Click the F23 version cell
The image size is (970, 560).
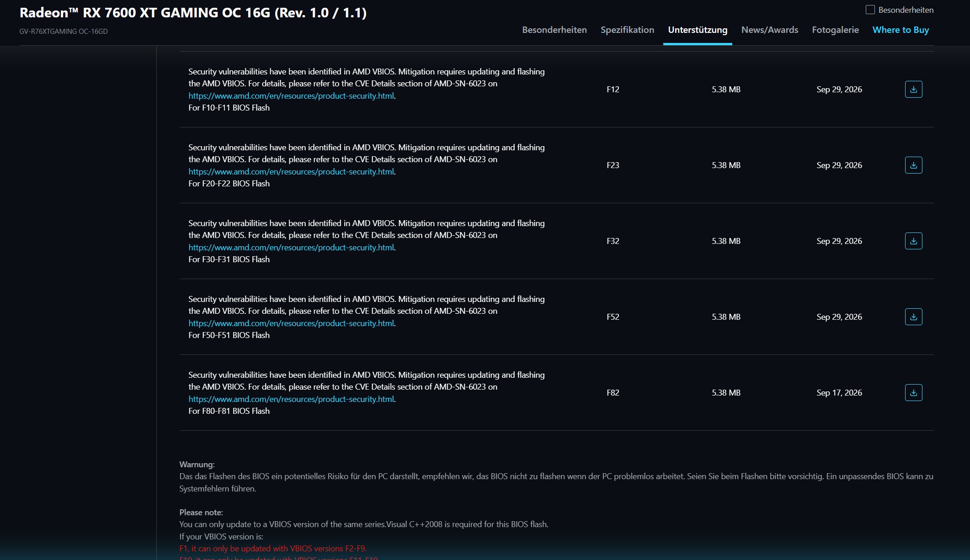(x=613, y=165)
